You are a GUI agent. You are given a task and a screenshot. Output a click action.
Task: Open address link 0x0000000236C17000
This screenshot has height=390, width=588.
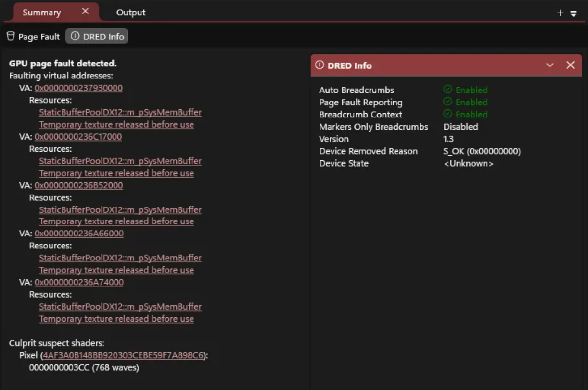pos(78,137)
